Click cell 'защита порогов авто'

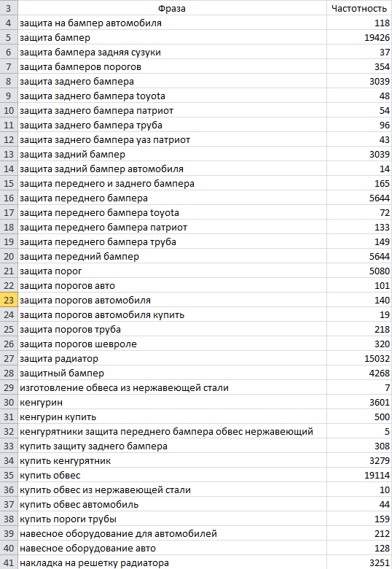tap(172, 285)
